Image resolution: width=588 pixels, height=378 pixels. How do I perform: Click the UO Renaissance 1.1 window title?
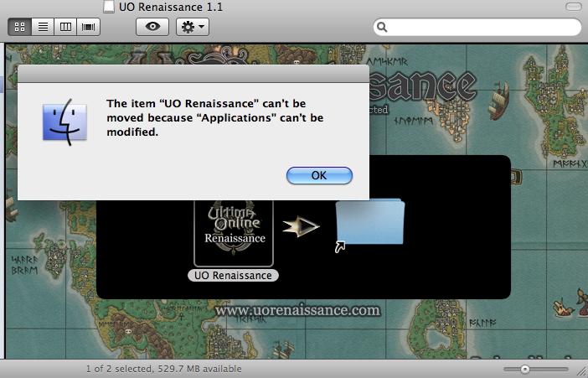tap(171, 8)
